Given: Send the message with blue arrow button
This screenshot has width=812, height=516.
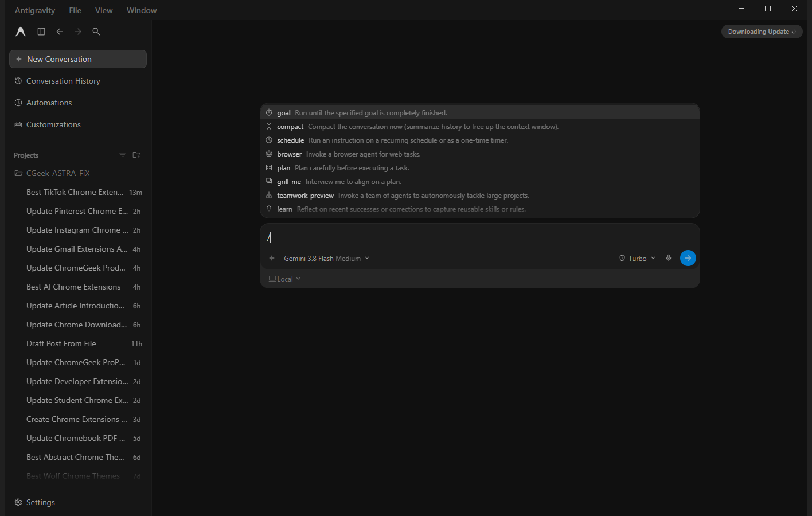Looking at the screenshot, I should (x=688, y=258).
